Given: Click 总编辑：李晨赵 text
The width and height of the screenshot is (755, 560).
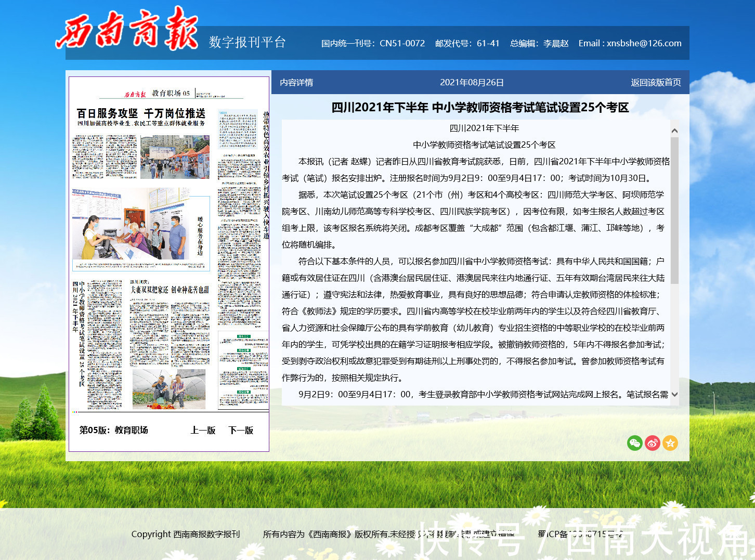Looking at the screenshot, I should click(539, 43).
